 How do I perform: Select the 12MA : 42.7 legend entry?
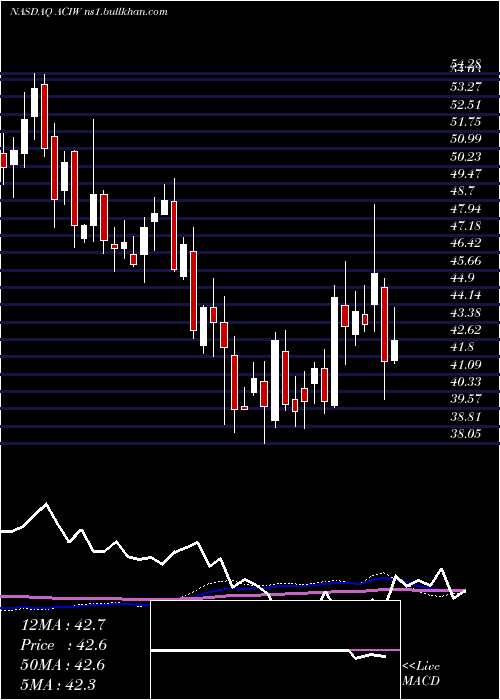pos(62,625)
